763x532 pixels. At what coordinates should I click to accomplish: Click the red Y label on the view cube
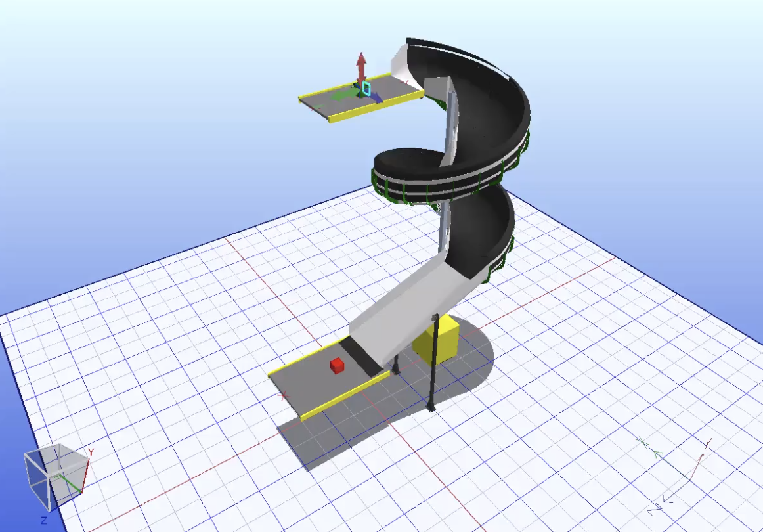91,452
